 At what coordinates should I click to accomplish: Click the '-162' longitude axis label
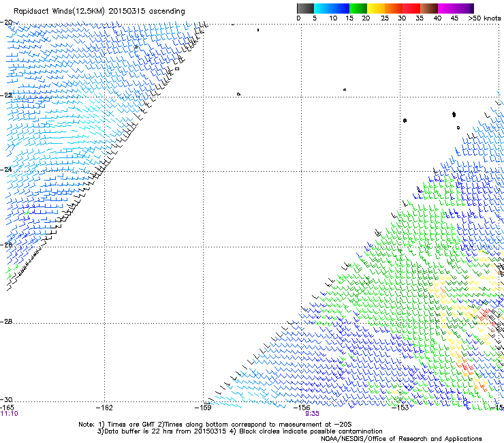[104, 408]
